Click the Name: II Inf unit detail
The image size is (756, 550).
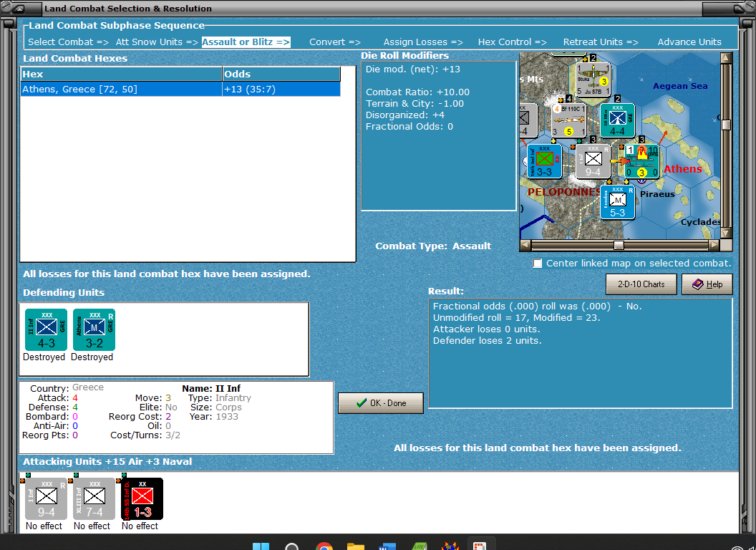point(211,388)
